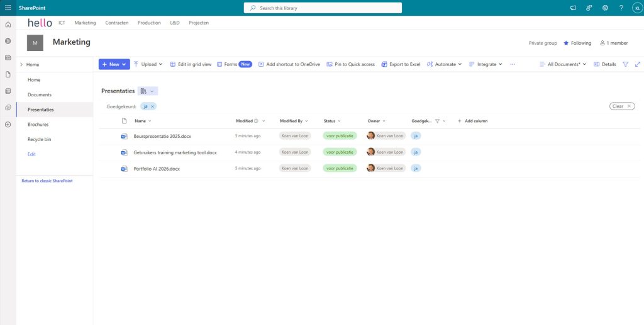Clear all filters with the Clear button
This screenshot has width=644, height=325.
pyautogui.click(x=622, y=106)
